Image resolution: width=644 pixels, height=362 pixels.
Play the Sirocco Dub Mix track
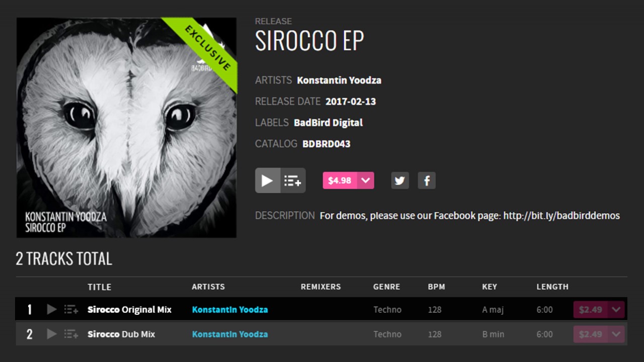(52, 334)
